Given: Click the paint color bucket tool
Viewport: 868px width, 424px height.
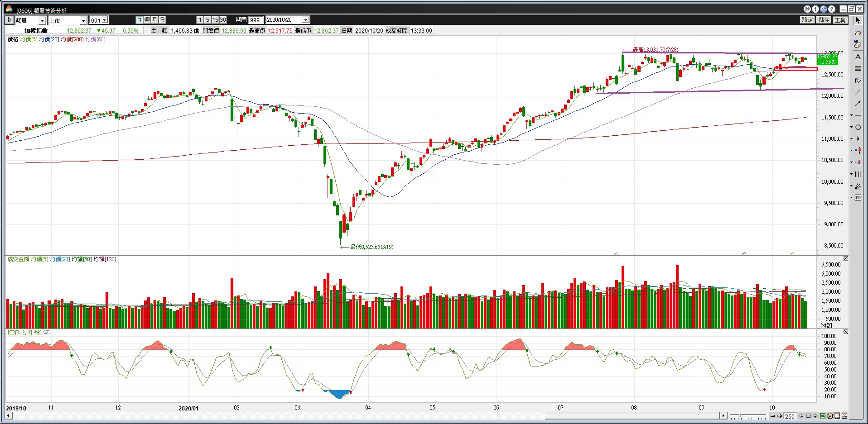Looking at the screenshot, I should pos(858,80).
